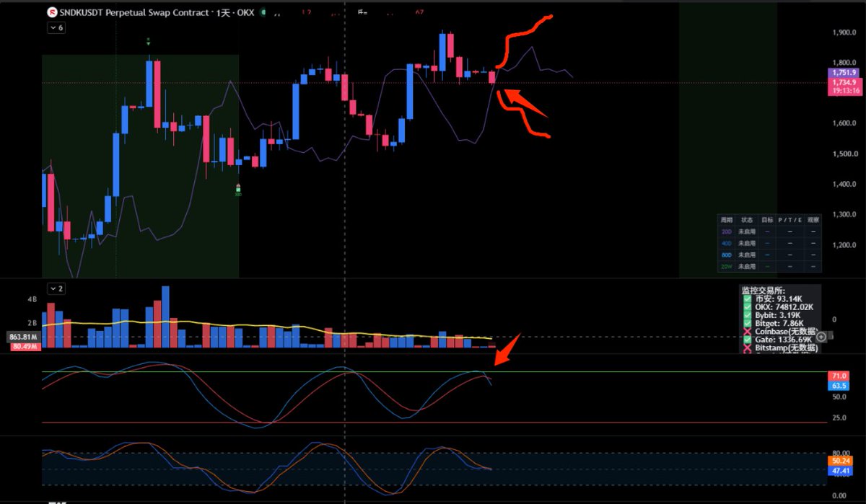Image resolution: width=866 pixels, height=504 pixels.
Task: Click the 1,751.9 purple price tag
Action: [844, 73]
